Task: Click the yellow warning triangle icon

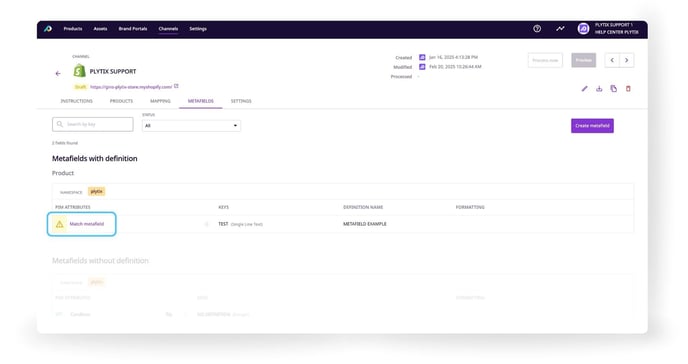Action: pos(59,225)
